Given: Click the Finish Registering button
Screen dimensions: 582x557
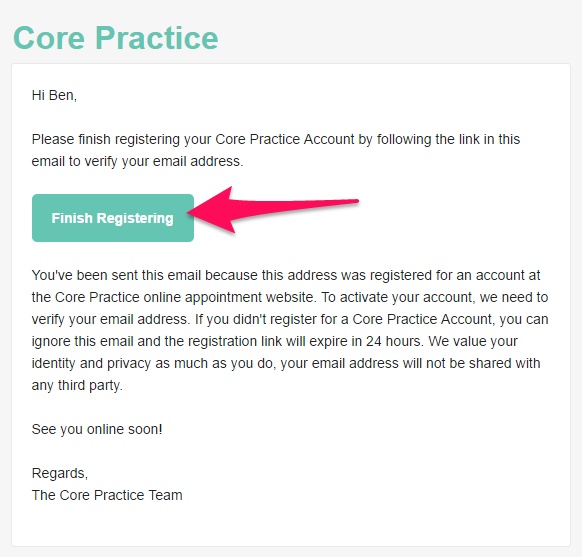Looking at the screenshot, I should pyautogui.click(x=113, y=218).
